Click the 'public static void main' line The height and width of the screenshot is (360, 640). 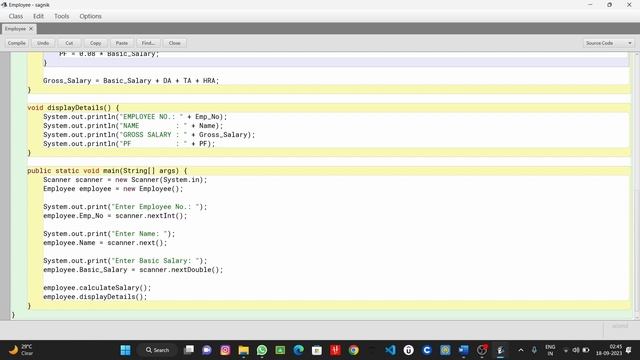coord(107,171)
